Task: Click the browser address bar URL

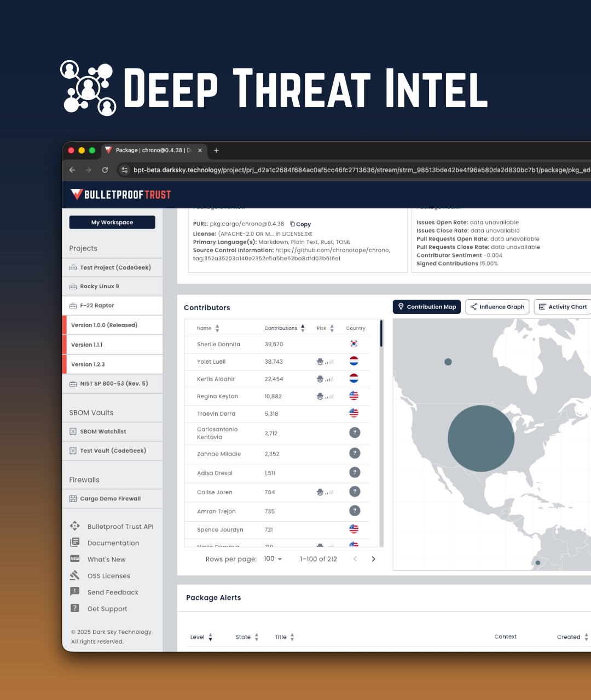Action: point(362,170)
